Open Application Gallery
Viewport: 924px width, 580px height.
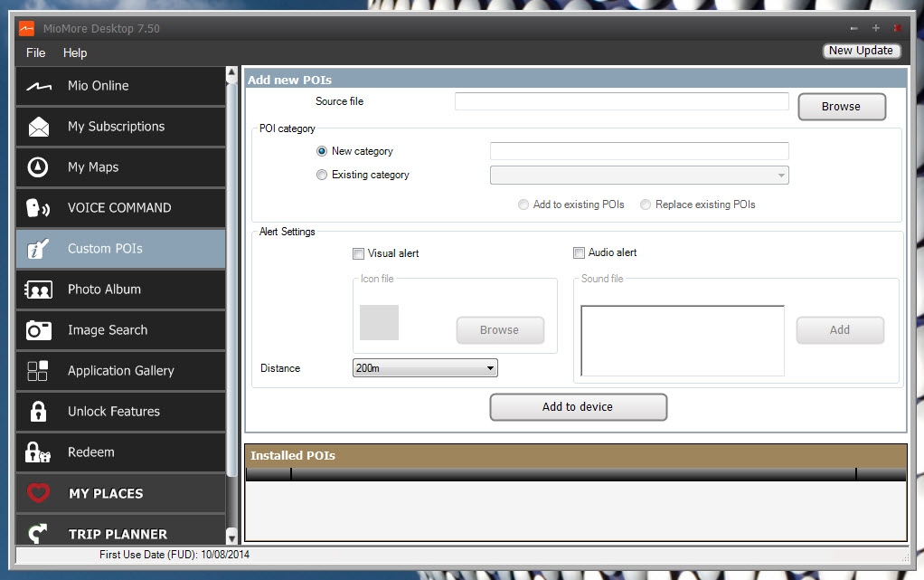pos(120,371)
